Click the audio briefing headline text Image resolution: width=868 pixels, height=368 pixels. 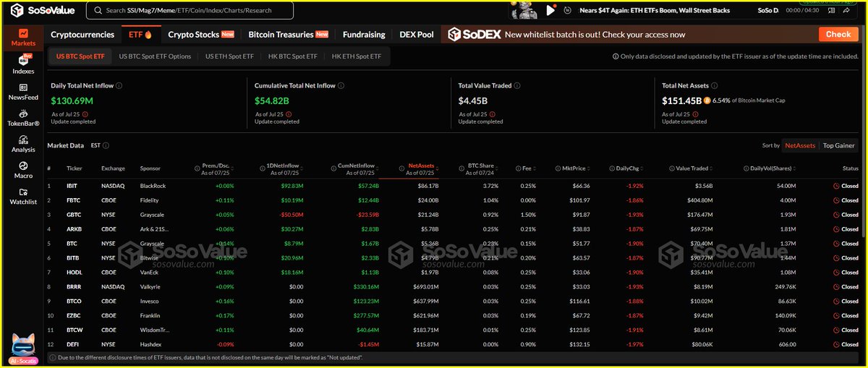pos(655,10)
